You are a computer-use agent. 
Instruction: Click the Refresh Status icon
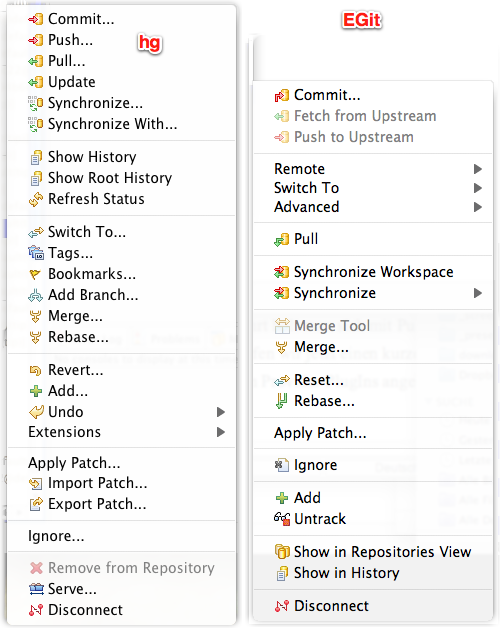click(x=36, y=199)
